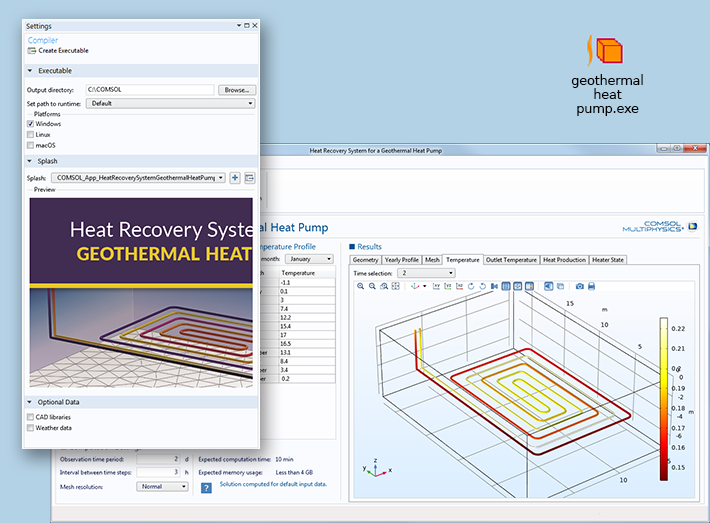Switch to the Outlet Temperature tab
Image resolution: width=710 pixels, height=523 pixels.
511,259
